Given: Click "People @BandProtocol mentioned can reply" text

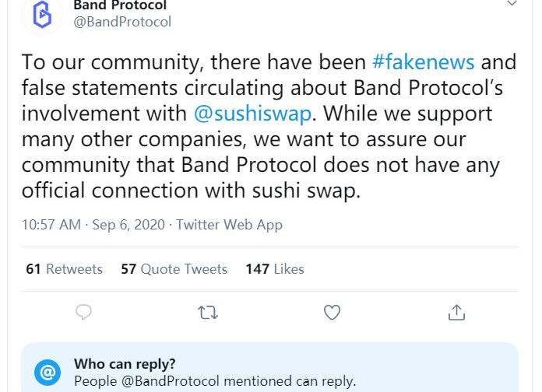Looking at the screenshot, I should tap(214, 381).
